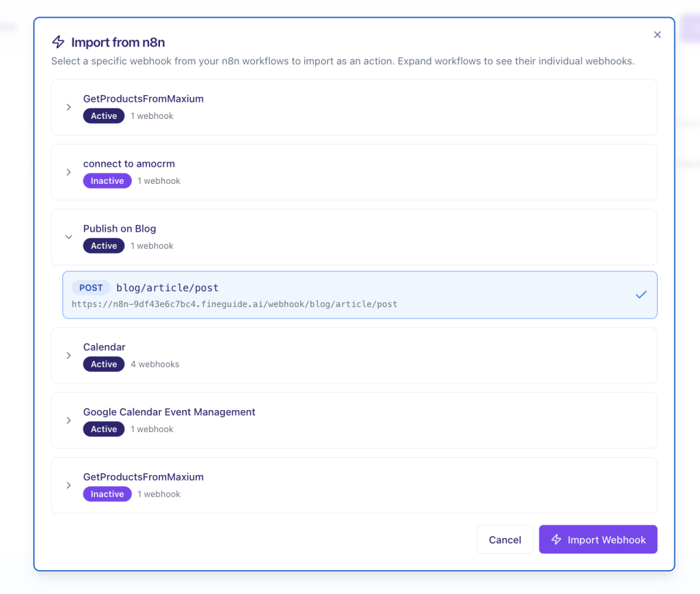Expand the Inactive GetProductsFromMaxium workflow
700x594 pixels.
click(x=68, y=485)
